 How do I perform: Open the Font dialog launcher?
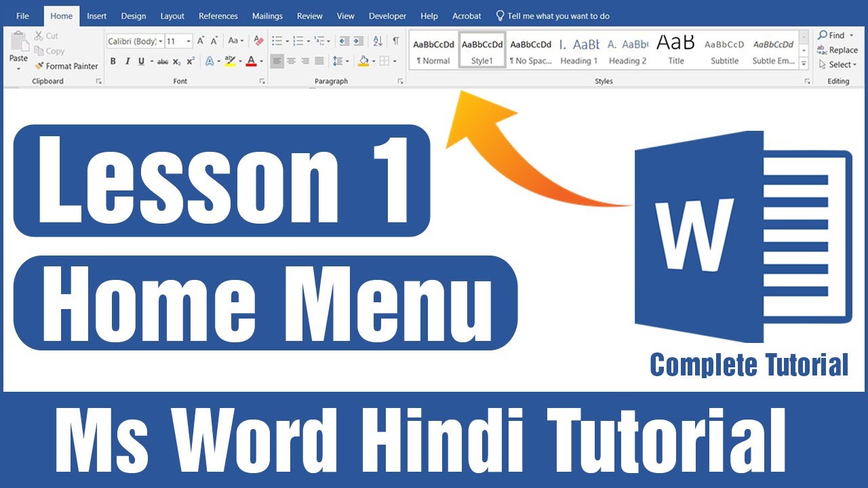tap(262, 81)
